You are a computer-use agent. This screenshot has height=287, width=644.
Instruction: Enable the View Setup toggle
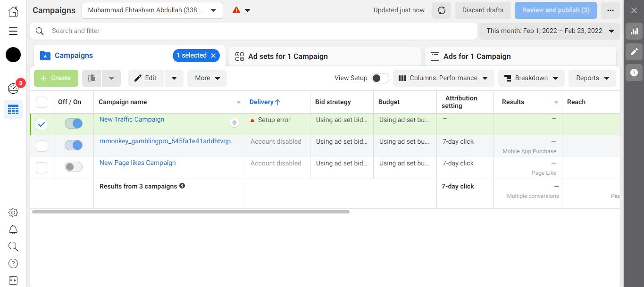click(380, 78)
